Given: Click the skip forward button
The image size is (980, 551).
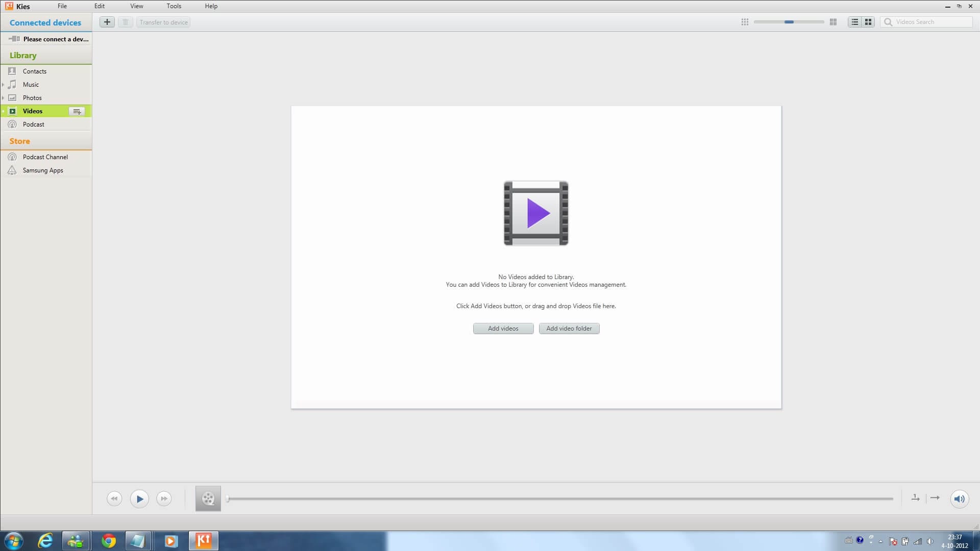Looking at the screenshot, I should point(163,498).
